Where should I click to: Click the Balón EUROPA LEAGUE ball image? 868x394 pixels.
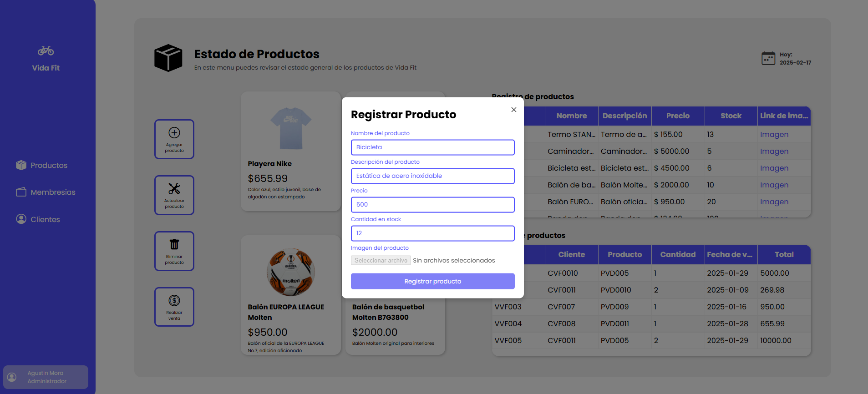[x=291, y=272]
